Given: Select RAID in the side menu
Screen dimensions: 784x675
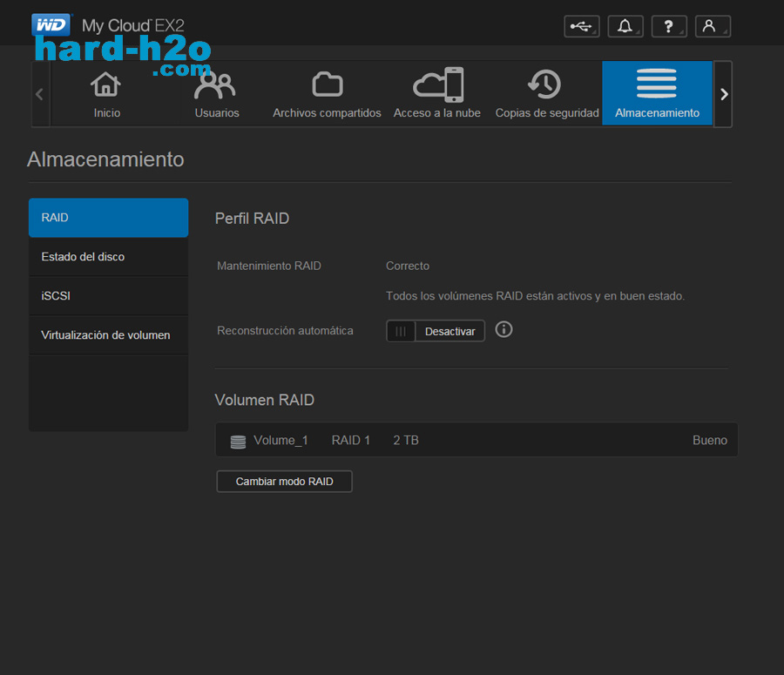Looking at the screenshot, I should (109, 218).
